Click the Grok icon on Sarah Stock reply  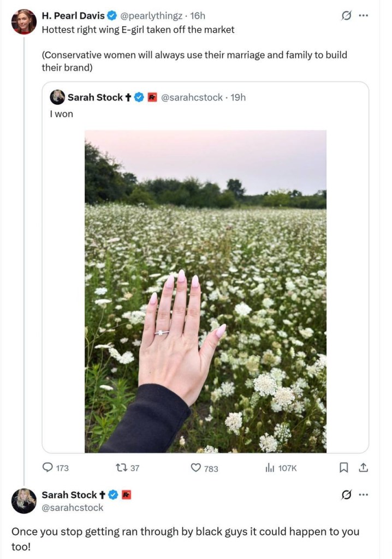coord(346,495)
